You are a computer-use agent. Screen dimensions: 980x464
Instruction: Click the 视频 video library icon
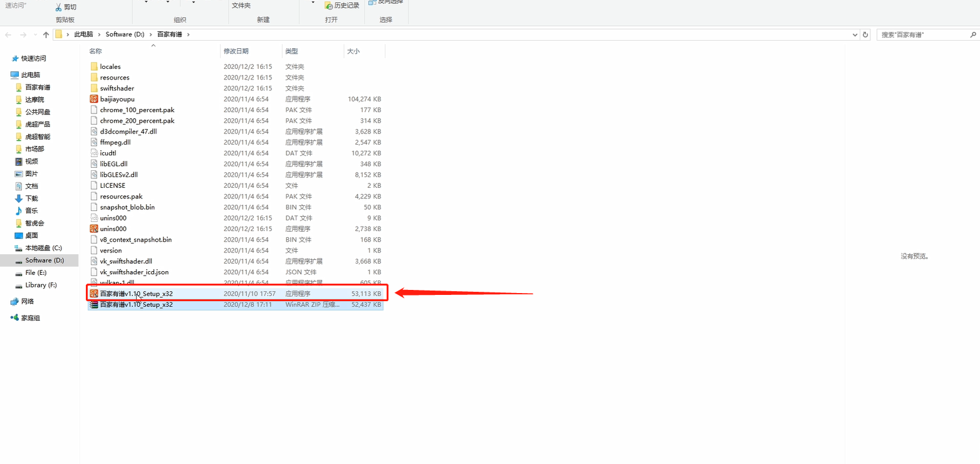coord(19,162)
